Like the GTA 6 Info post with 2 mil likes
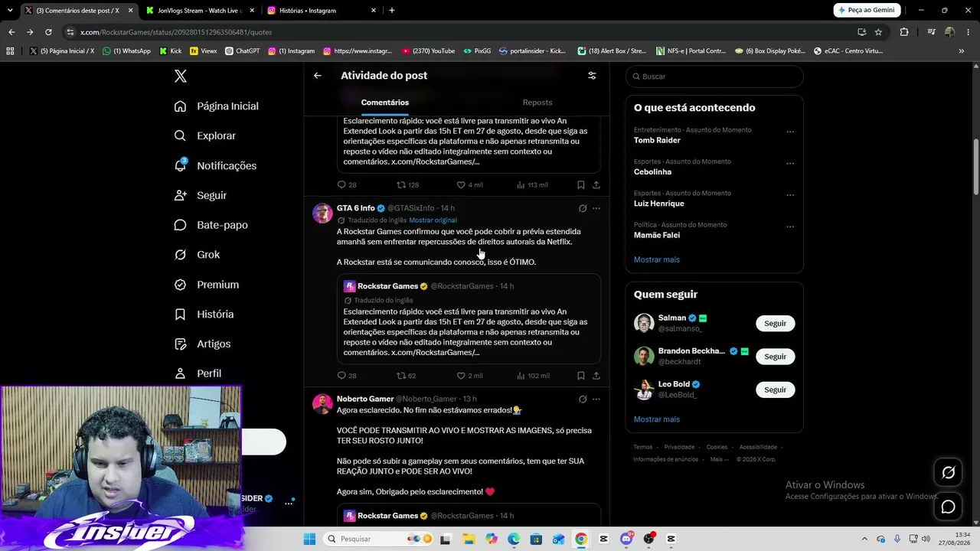Viewport: 980px width, 551px height. (469, 376)
